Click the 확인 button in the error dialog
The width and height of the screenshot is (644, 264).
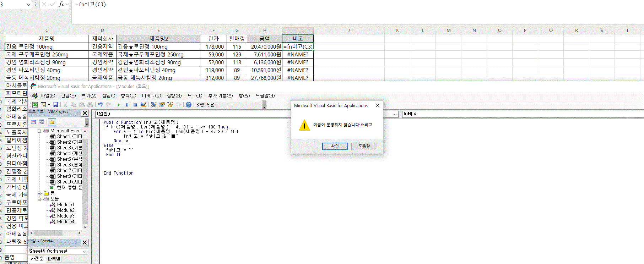[335, 146]
